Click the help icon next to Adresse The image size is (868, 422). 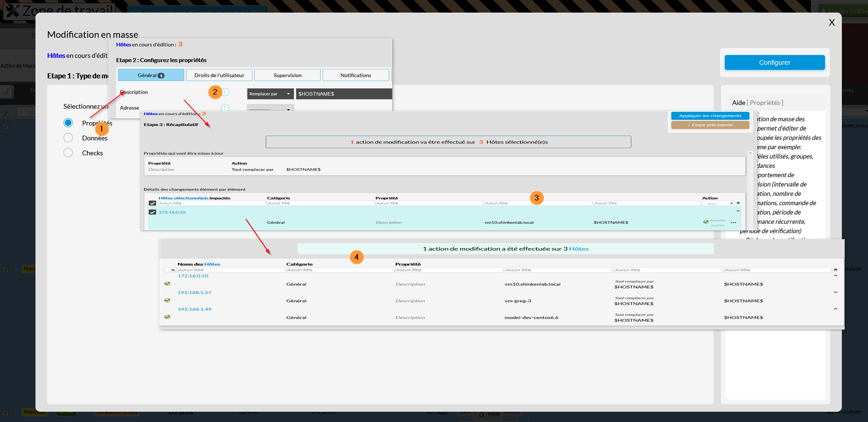pos(225,108)
